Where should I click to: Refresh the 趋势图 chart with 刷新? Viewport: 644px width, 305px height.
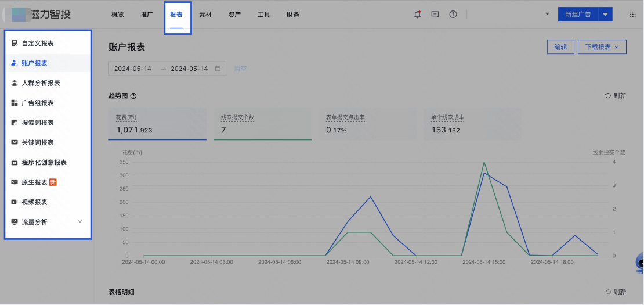[x=616, y=96]
